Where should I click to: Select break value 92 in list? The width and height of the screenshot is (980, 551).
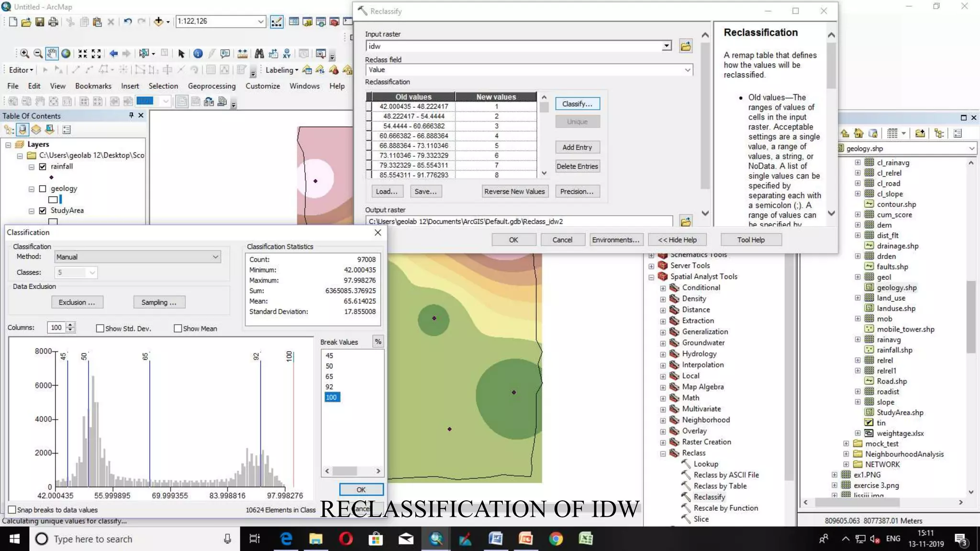[329, 387]
